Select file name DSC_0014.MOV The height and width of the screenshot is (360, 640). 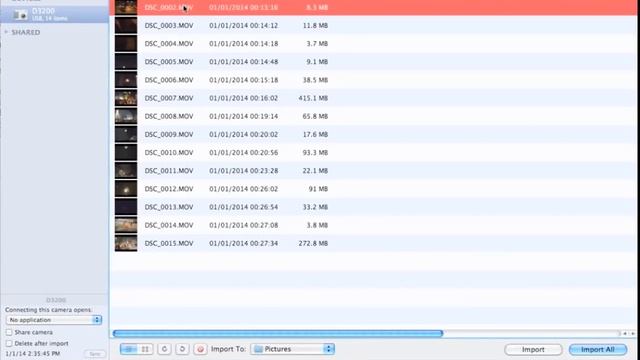pos(169,225)
